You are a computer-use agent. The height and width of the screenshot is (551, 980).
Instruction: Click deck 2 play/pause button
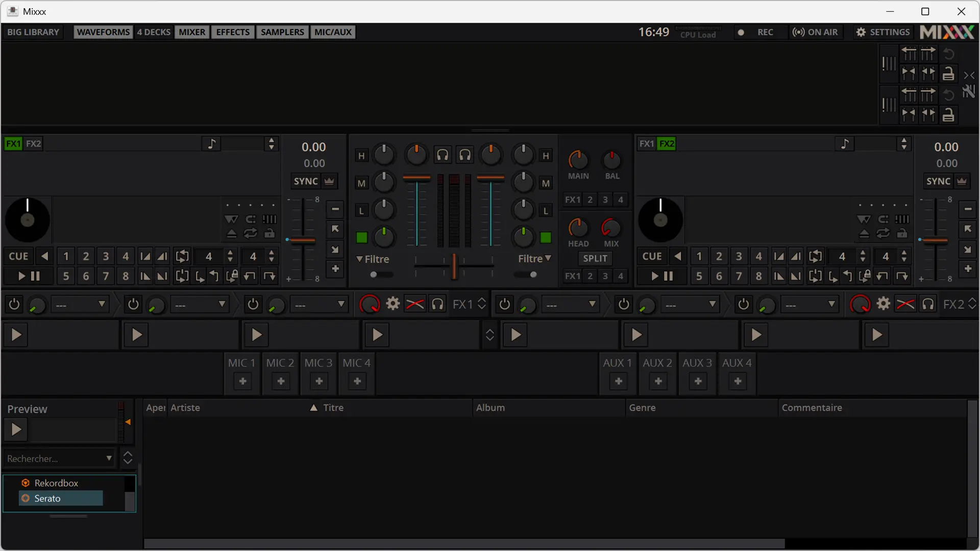(661, 277)
